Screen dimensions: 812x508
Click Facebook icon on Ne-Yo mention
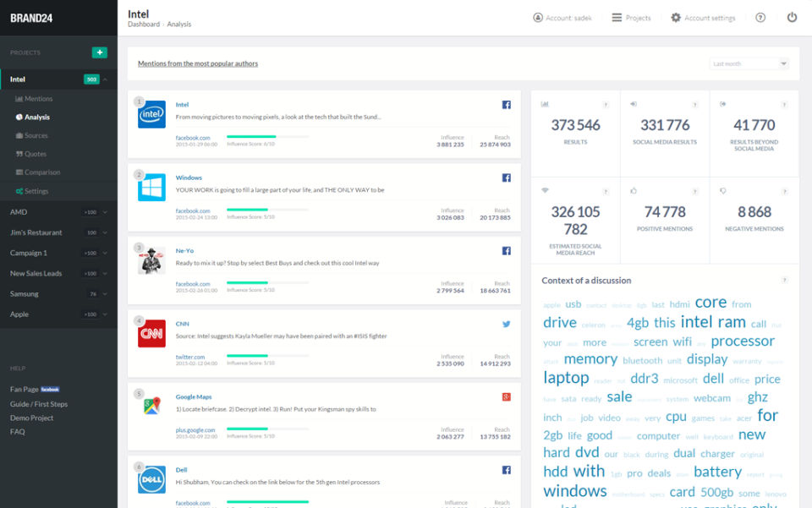pos(507,250)
